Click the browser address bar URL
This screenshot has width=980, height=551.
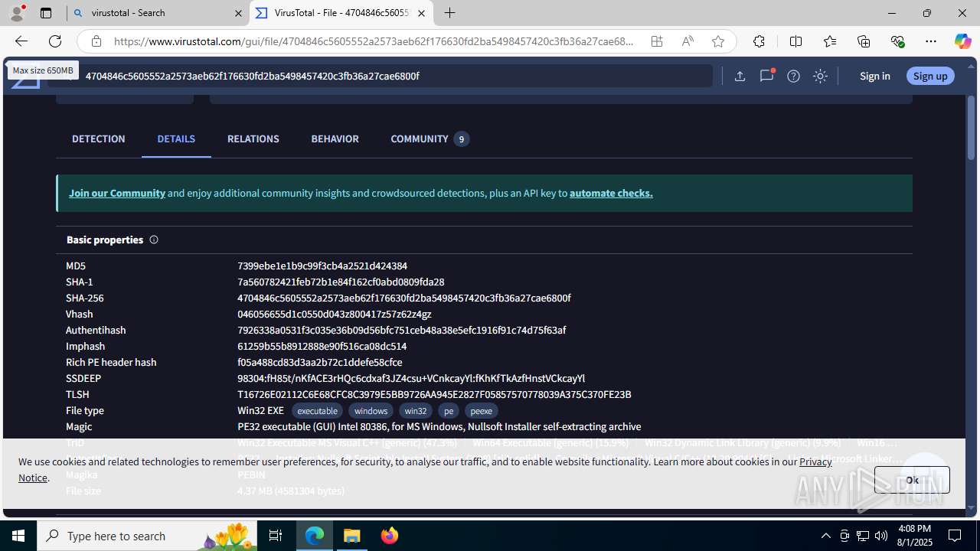tap(374, 41)
